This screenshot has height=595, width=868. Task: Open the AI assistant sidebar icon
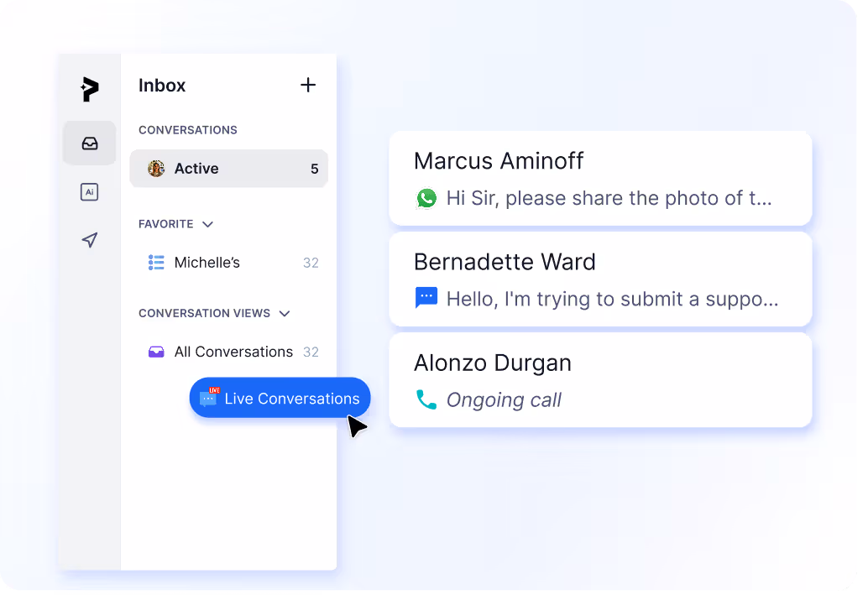pos(90,192)
